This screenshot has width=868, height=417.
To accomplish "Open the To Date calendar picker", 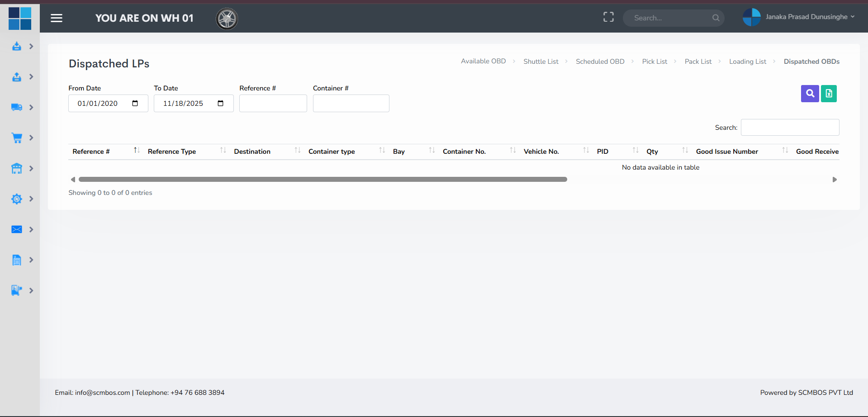I will tap(220, 104).
